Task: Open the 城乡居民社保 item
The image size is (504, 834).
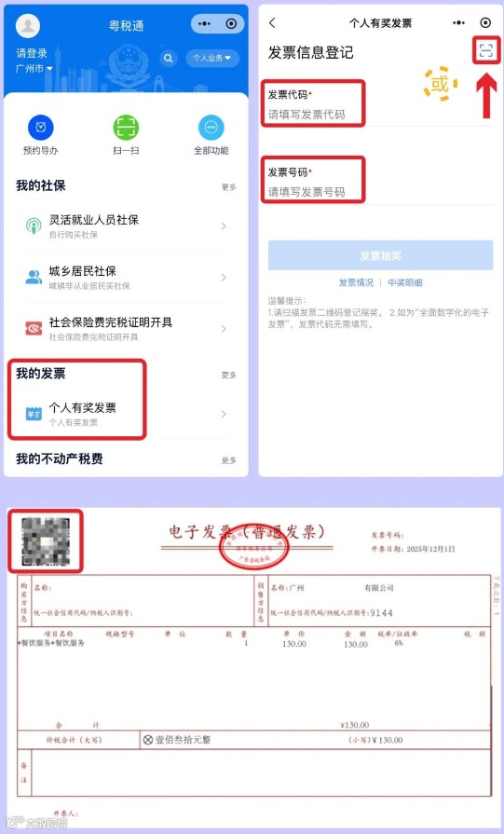Action: click(x=126, y=277)
